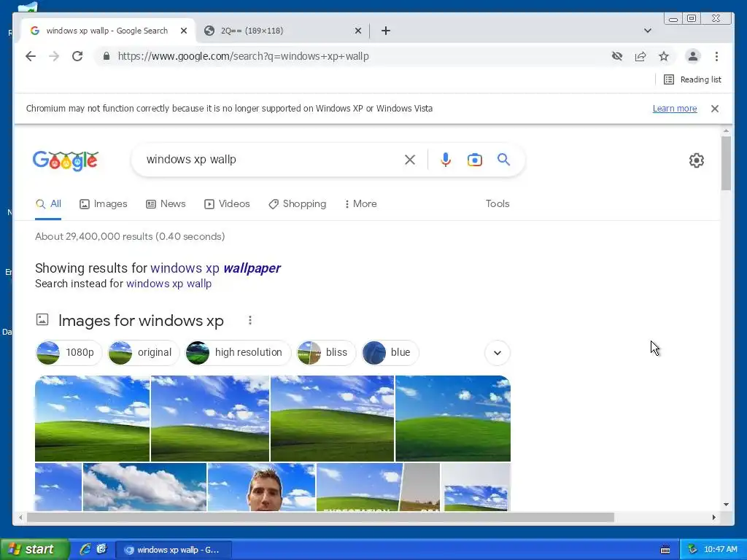The height and width of the screenshot is (560, 747).
Task: Click the horizontal scrollbar thumb
Action: (320, 517)
